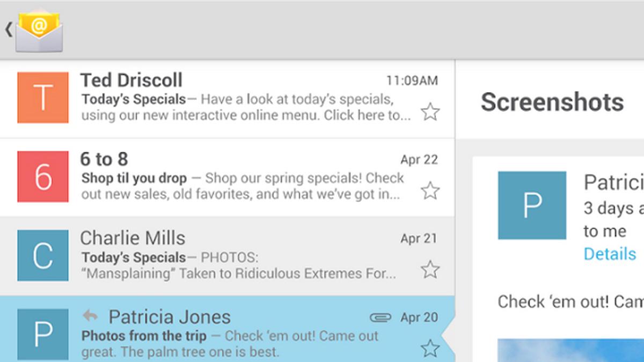Star the Ted Driscoll email

click(430, 112)
